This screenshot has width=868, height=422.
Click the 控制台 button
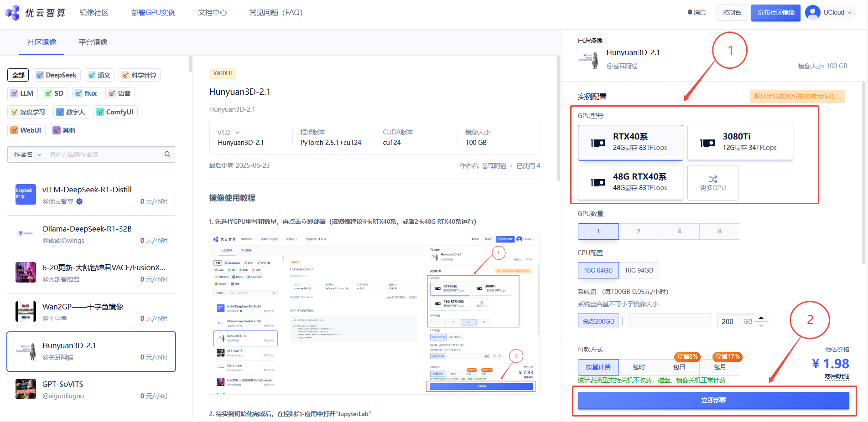click(732, 12)
